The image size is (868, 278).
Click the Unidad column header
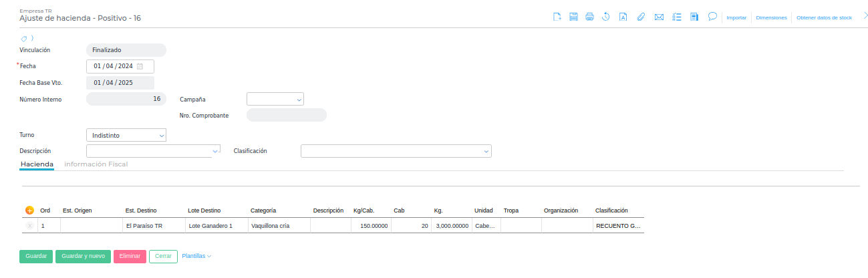pos(484,211)
